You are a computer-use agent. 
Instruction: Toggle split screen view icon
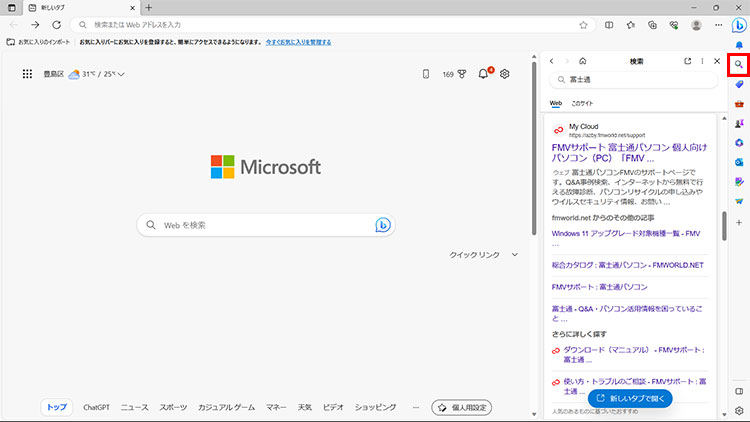[x=609, y=24]
